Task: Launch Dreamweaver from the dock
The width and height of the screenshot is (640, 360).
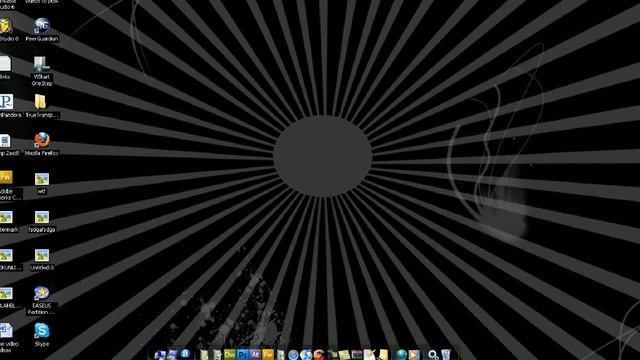Action: (230, 354)
